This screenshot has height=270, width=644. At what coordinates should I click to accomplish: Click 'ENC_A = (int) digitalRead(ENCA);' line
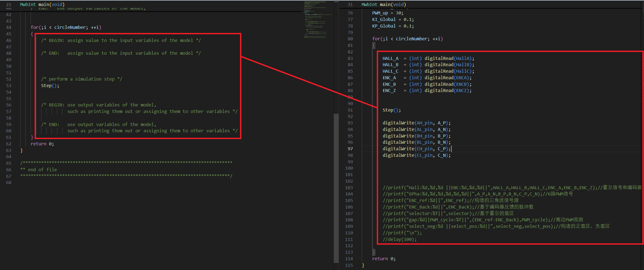point(427,78)
